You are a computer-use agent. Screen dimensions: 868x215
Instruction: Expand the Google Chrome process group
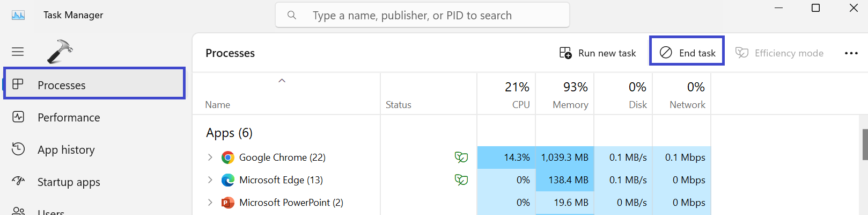[x=210, y=157]
